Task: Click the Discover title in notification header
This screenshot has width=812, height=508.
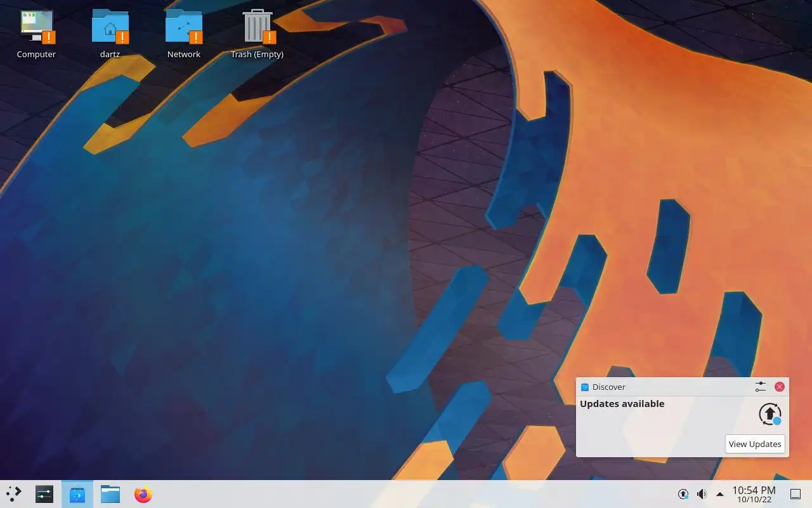Action: pos(609,387)
